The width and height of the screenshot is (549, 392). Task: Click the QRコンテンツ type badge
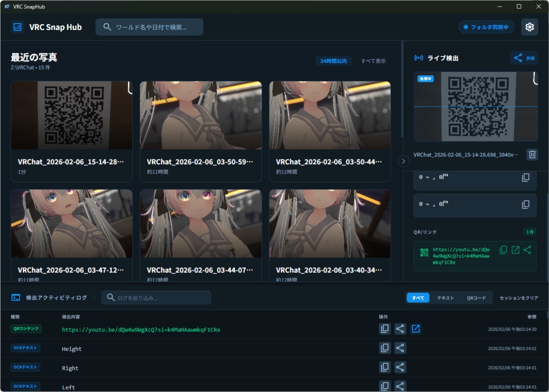[26, 328]
